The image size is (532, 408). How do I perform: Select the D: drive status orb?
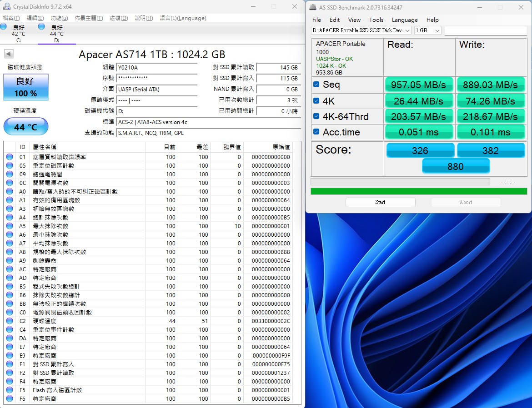41,26
